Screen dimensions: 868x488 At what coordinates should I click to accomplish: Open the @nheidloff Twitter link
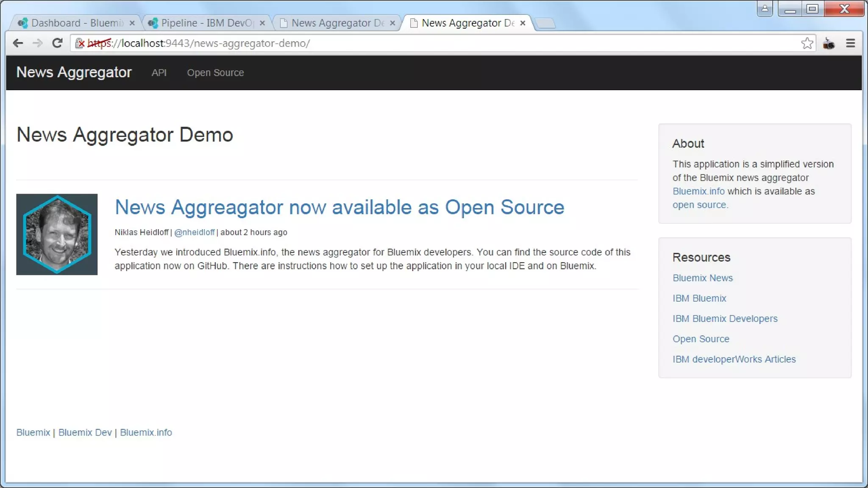tap(194, 233)
